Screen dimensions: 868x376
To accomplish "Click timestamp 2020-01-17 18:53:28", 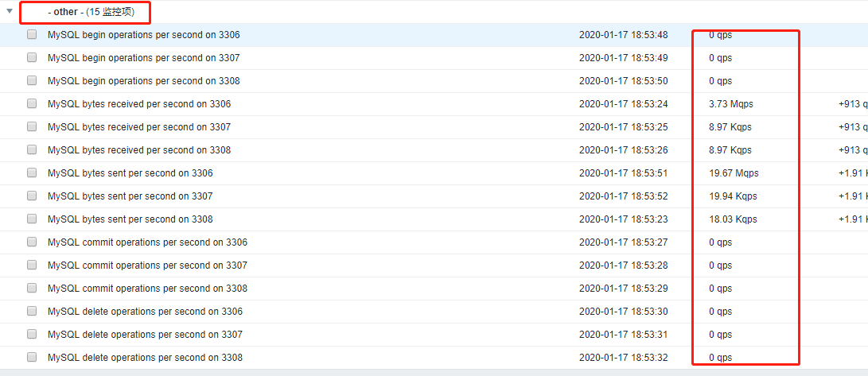I will click(623, 266).
